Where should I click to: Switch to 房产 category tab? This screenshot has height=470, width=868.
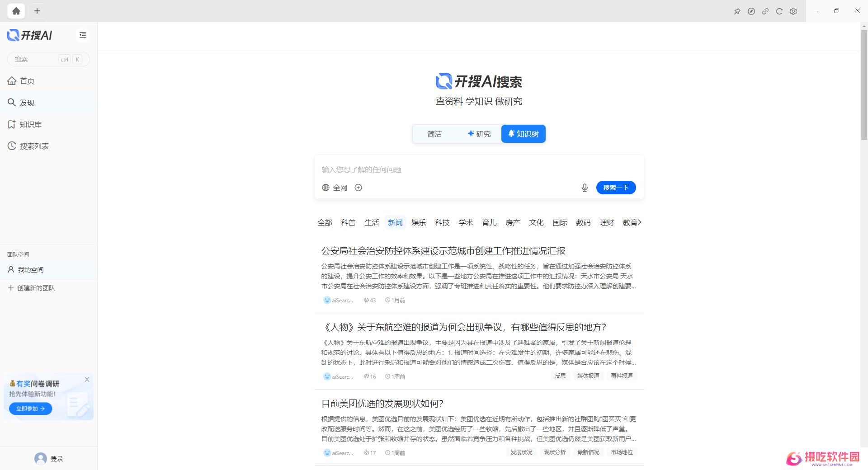click(x=513, y=222)
